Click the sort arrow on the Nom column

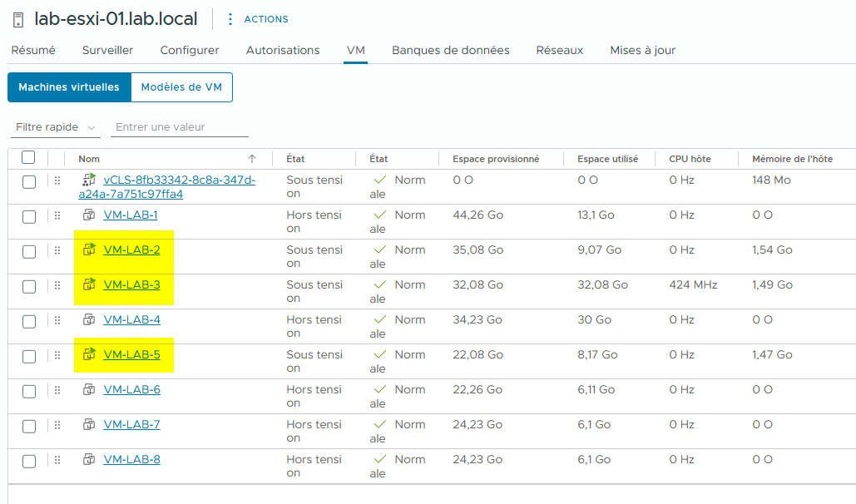pos(250,158)
